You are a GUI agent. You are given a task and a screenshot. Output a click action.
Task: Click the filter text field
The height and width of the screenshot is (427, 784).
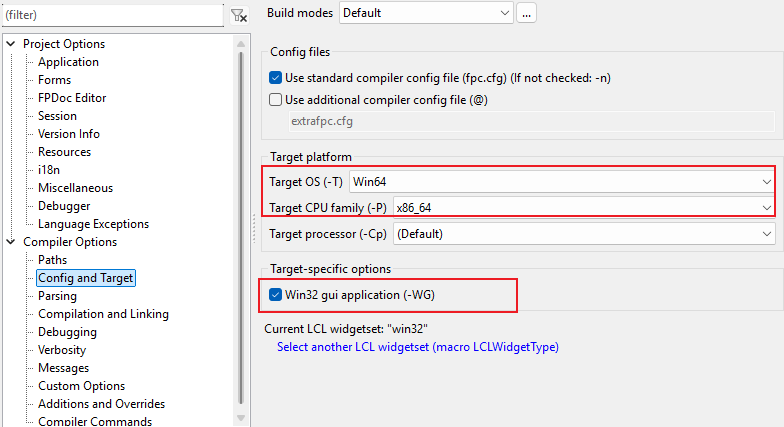pos(112,15)
